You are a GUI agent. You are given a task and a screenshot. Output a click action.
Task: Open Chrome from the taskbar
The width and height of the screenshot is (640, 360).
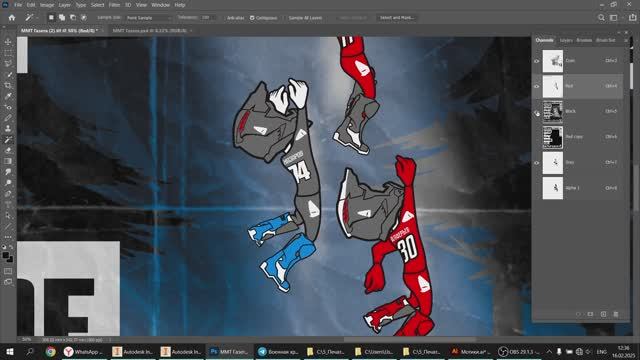51,351
